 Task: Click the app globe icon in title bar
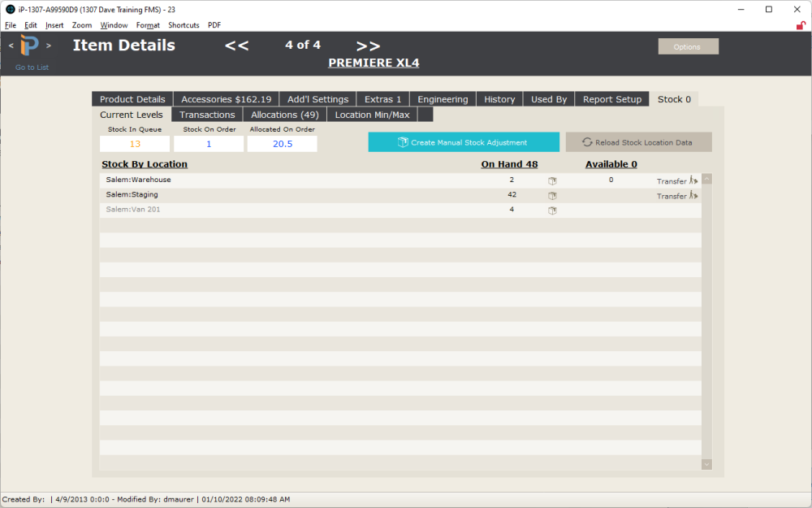coord(10,9)
